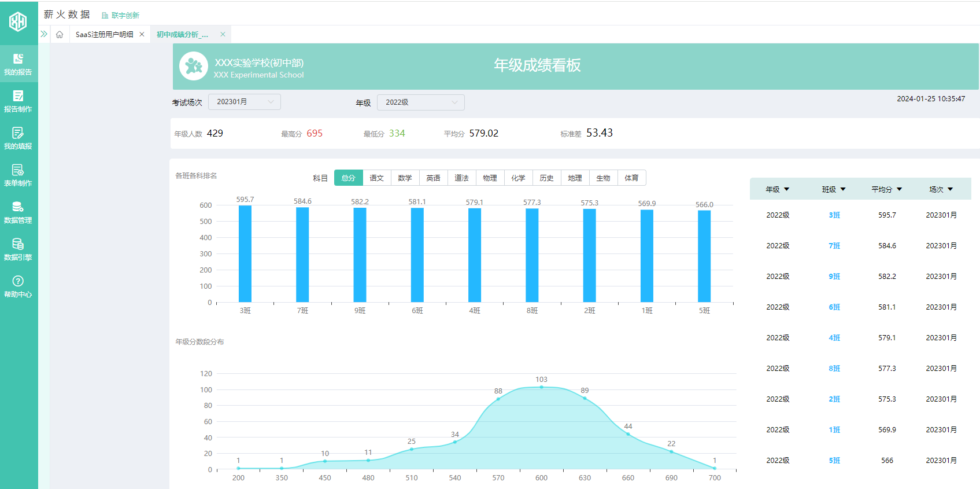This screenshot has height=489, width=980.
Task: Open 我的报告 in sidebar
Action: coord(19,64)
